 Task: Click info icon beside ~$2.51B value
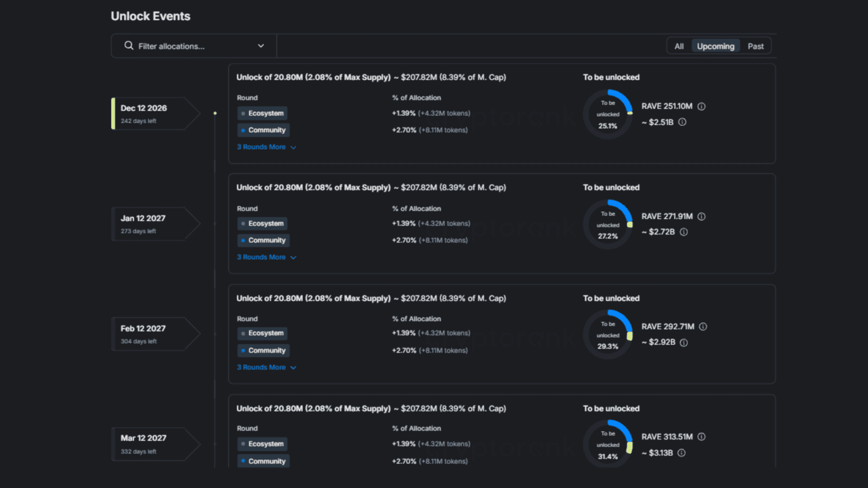point(682,122)
